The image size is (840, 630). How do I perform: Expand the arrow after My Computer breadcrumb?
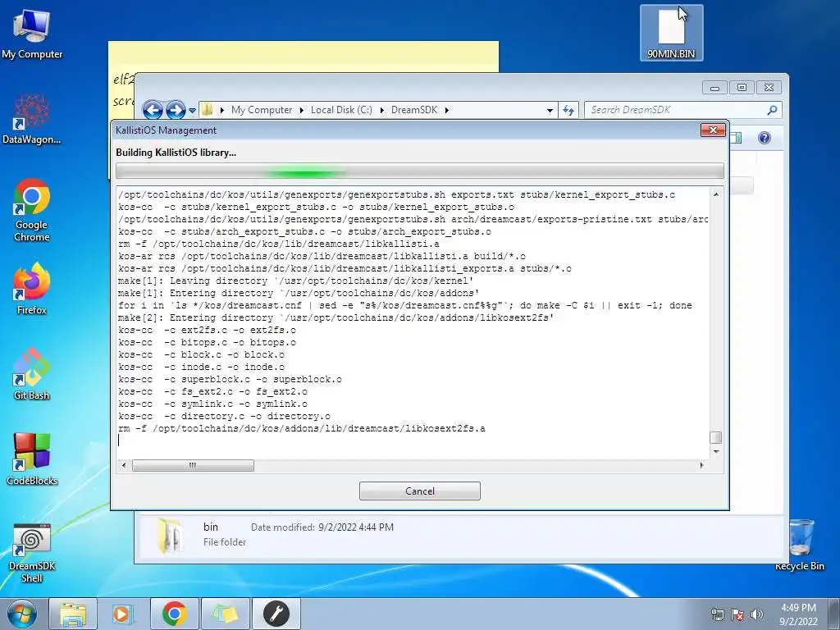pos(301,111)
